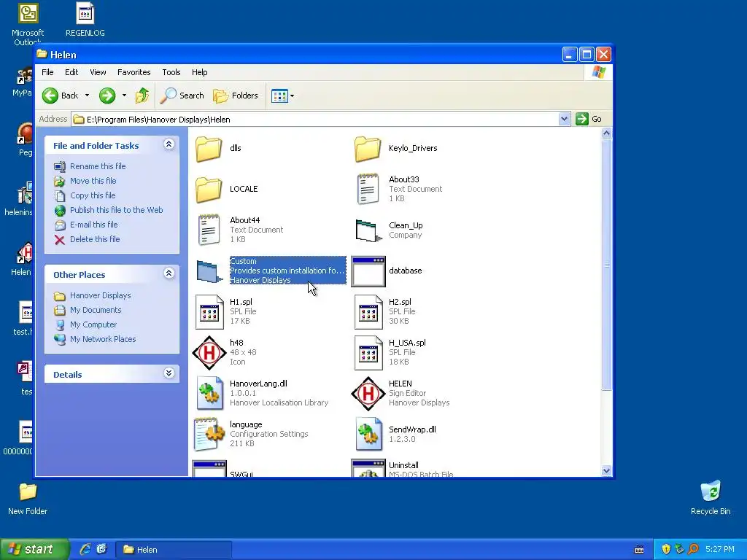747x560 pixels.
Task: Go up one folder level
Action: pos(142,96)
